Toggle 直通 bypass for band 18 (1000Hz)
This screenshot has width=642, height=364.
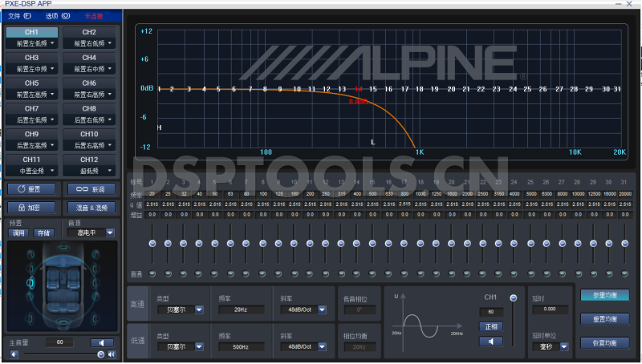pos(420,273)
